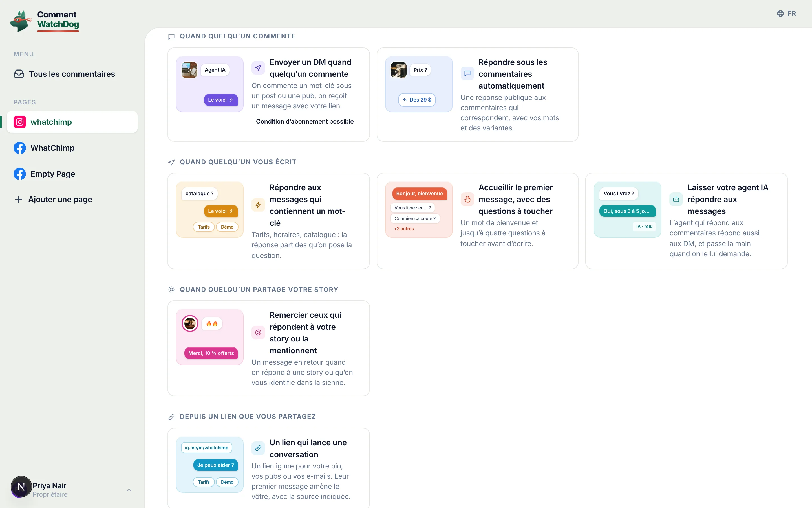Click the plus icon beside Ajouter une page
Viewport: 812px width, 508px height.
coord(19,199)
